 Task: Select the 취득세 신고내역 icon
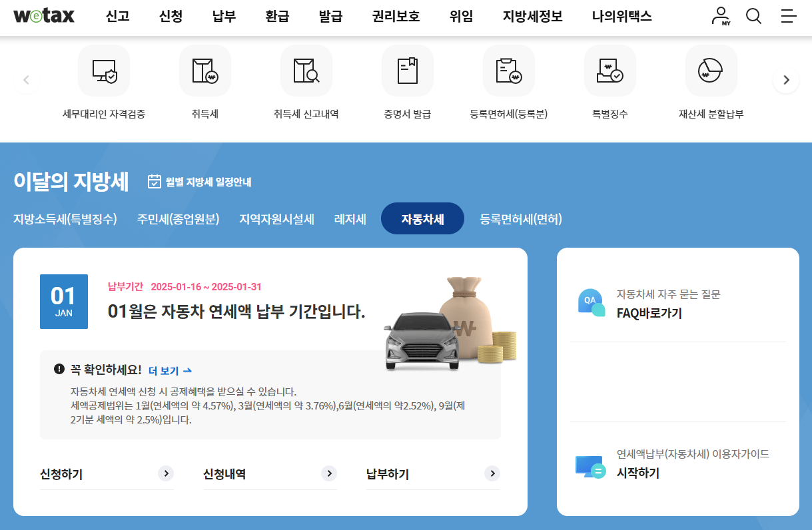pos(306,70)
